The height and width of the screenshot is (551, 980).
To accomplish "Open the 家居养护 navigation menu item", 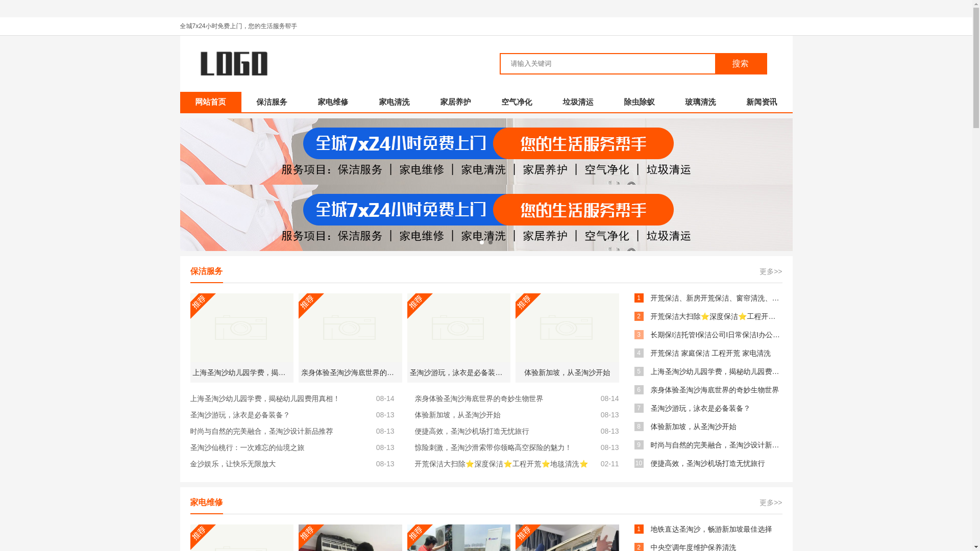I will pos(455,102).
